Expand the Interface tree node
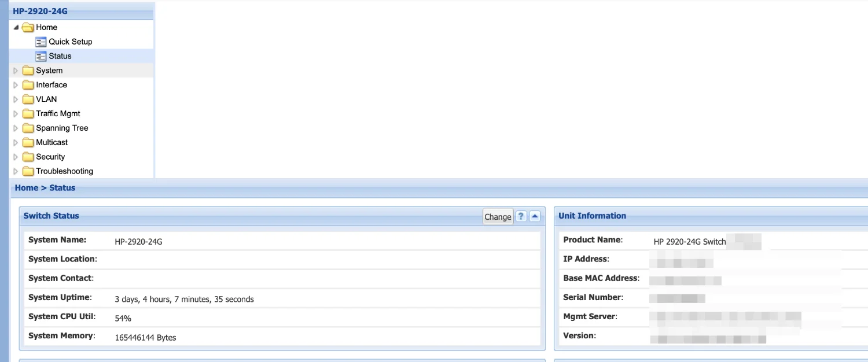Viewport: 868px width, 362px height. pyautogui.click(x=16, y=85)
